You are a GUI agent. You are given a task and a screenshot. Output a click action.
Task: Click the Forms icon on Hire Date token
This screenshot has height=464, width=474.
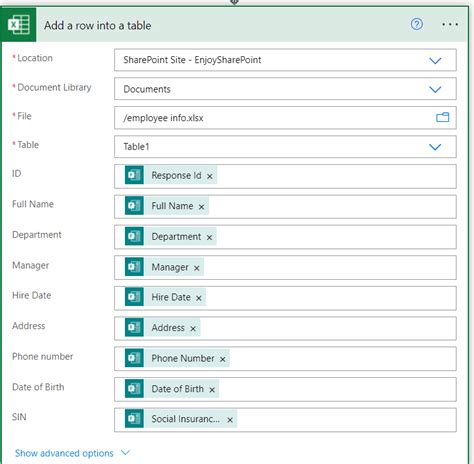point(134,297)
